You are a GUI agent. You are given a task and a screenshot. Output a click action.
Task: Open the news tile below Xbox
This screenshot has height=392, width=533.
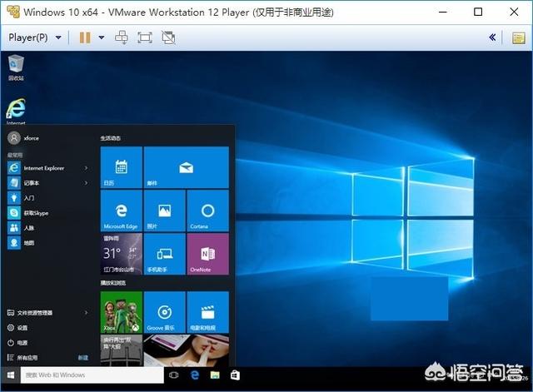pyautogui.click(x=122, y=350)
